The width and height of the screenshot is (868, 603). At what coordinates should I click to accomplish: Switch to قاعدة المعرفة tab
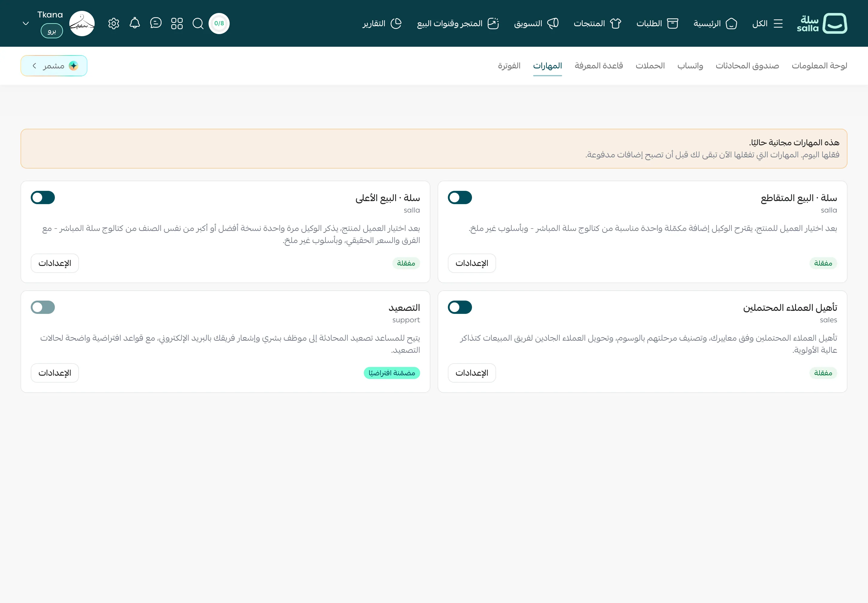599,66
